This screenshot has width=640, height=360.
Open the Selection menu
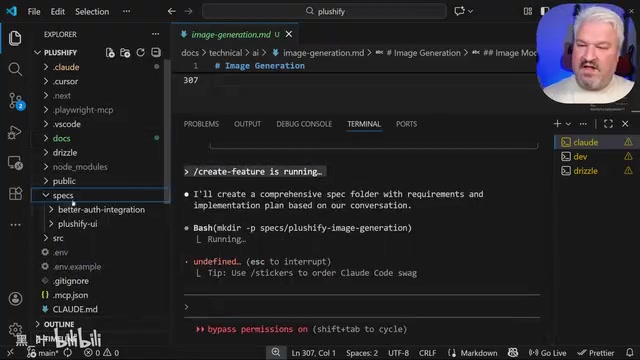[x=92, y=11]
